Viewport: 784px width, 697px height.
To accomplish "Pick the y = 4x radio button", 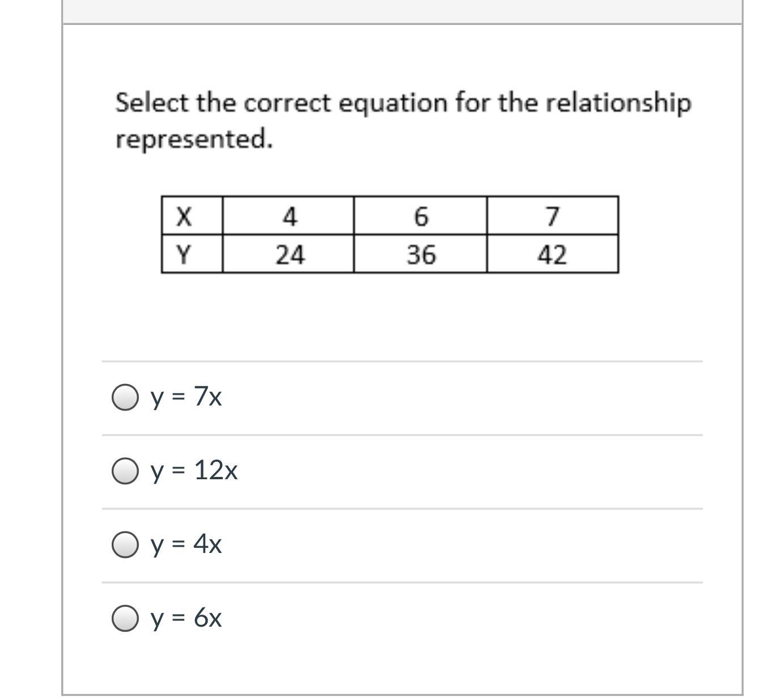I will click(x=125, y=544).
